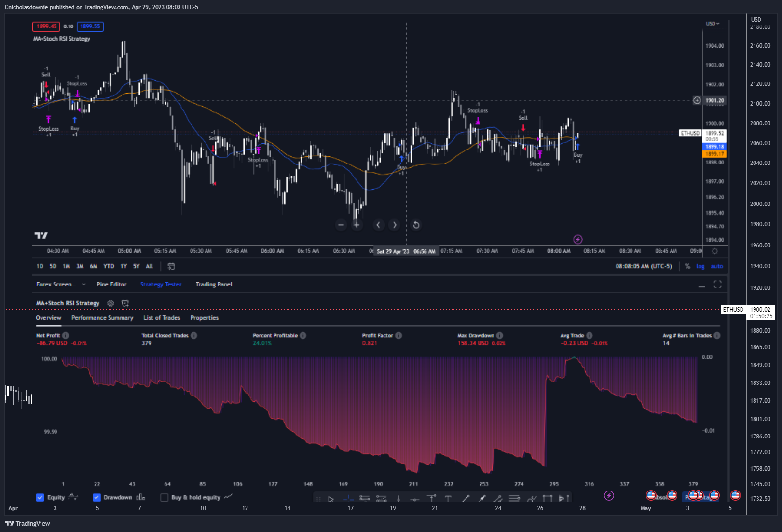The height and width of the screenshot is (532, 782).
Task: Switch Equity chart absolute/percent icon
Action: point(73,497)
